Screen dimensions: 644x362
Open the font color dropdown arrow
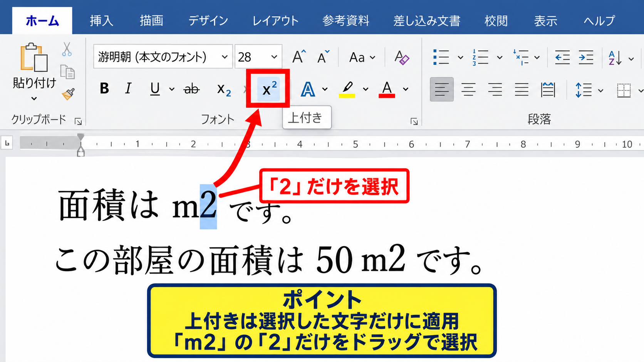(406, 89)
